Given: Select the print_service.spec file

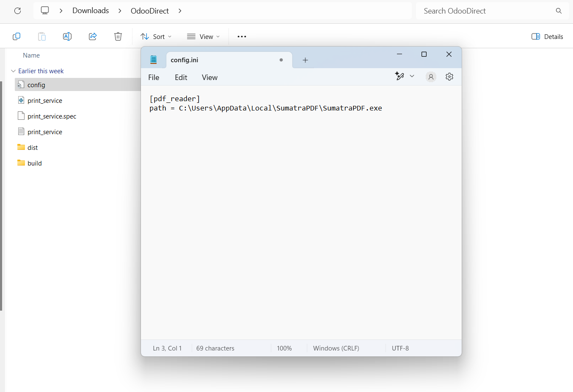Looking at the screenshot, I should coord(52,116).
